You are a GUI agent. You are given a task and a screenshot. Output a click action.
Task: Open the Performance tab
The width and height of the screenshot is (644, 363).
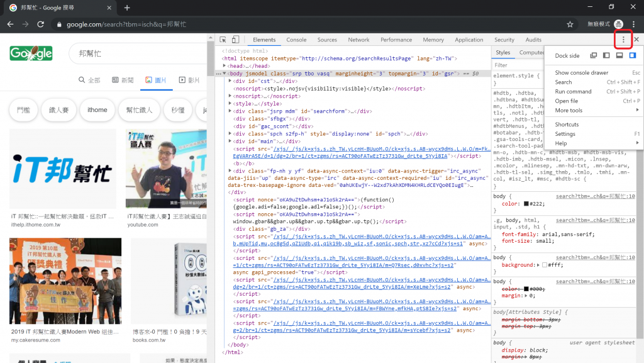click(x=396, y=40)
